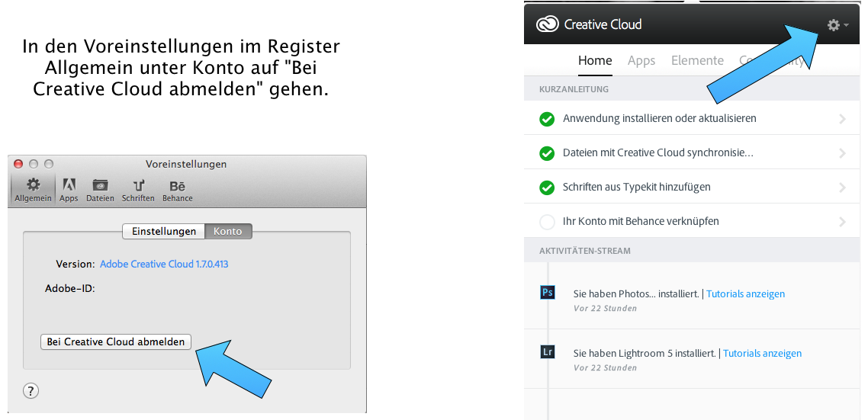Open Tutorials anzeigen link for Lightroom 5
This screenshot has height=420, width=868.
(x=762, y=353)
